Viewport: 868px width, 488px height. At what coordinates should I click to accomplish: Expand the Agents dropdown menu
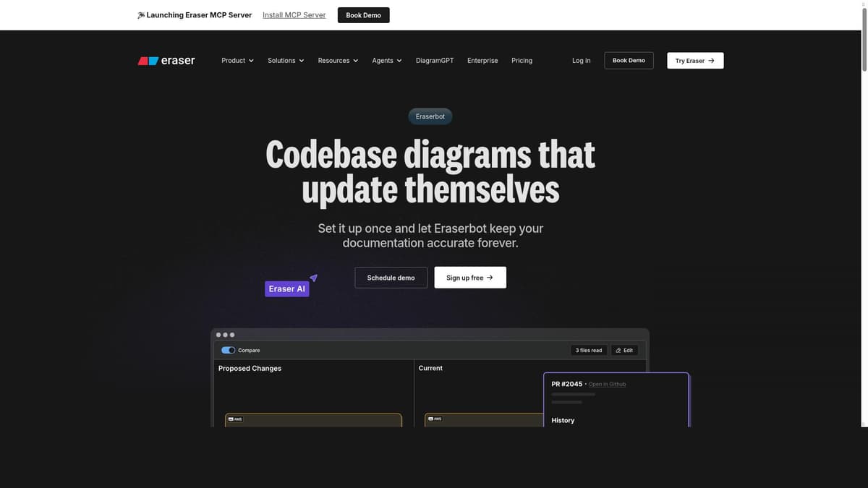click(386, 61)
